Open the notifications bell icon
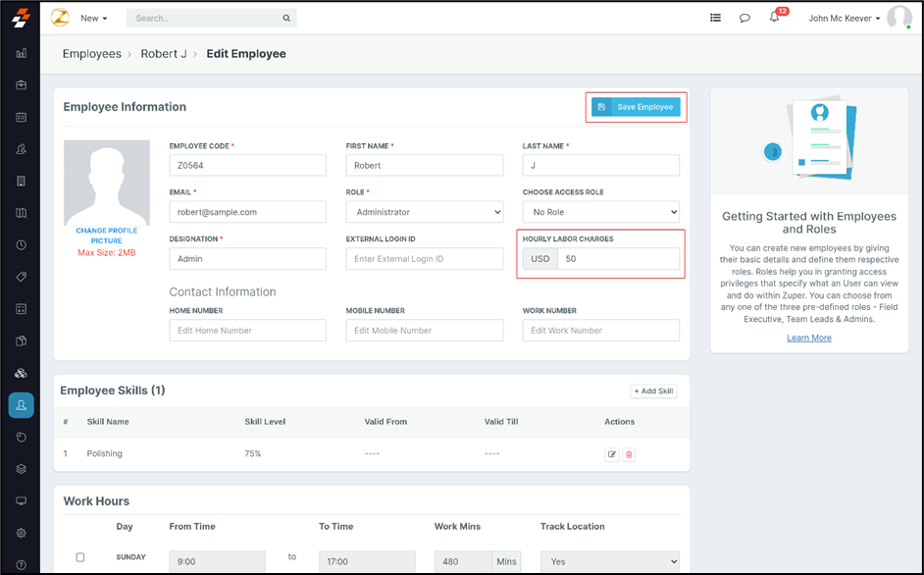The image size is (924, 575). pos(775,18)
